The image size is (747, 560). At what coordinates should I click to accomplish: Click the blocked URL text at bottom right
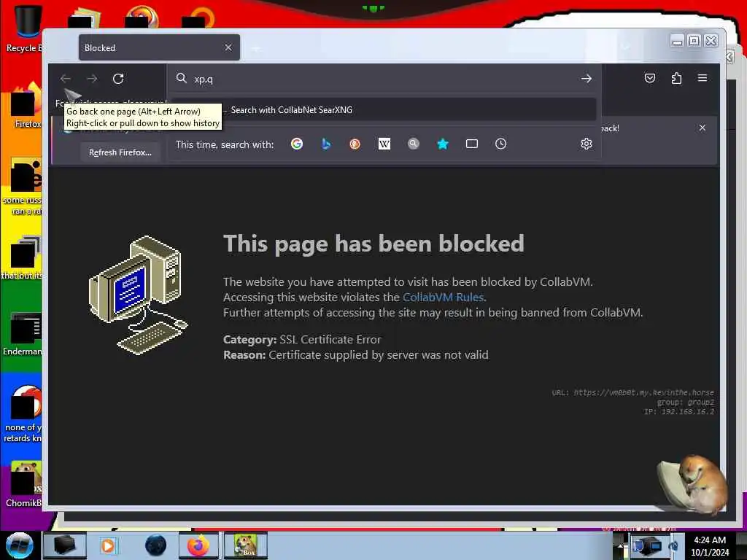click(643, 392)
